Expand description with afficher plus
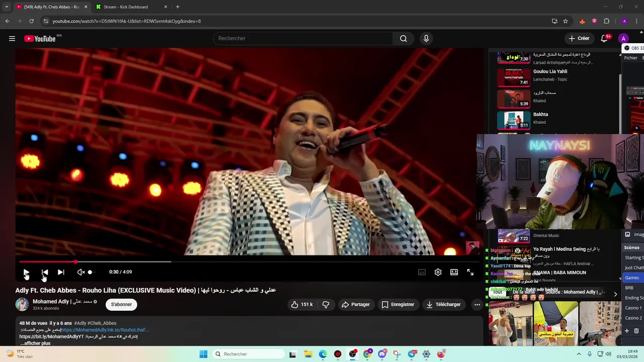Image resolution: width=644 pixels, height=362 pixels. coord(36,343)
